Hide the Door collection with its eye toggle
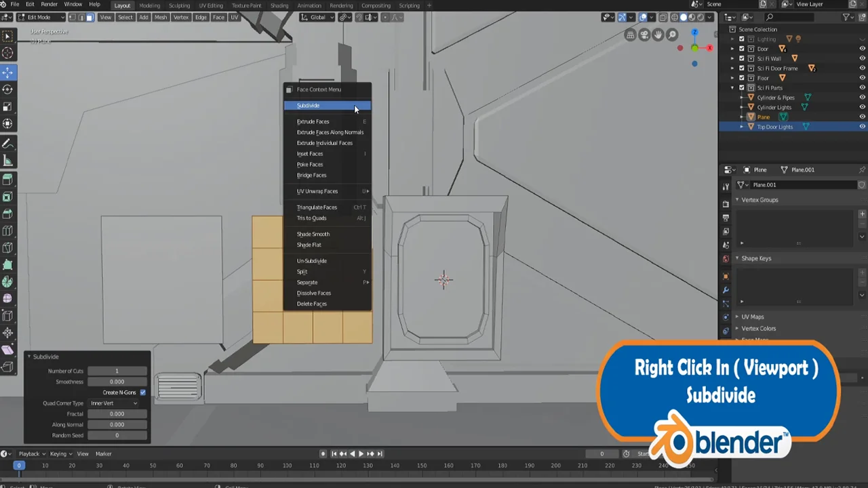 (x=863, y=49)
